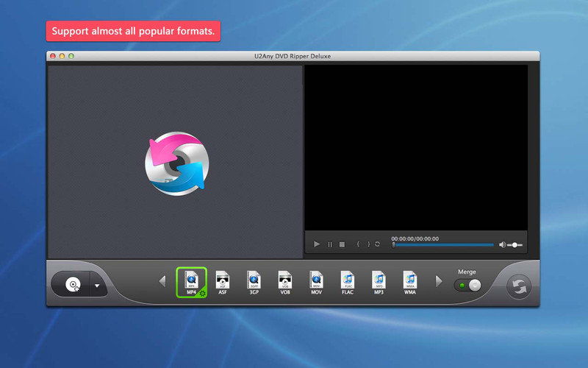
Task: Click the loop playback icon
Action: 377,244
